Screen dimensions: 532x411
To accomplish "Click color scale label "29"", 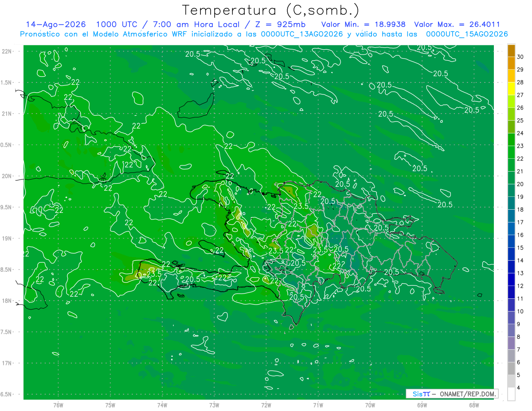I will [x=520, y=70].
